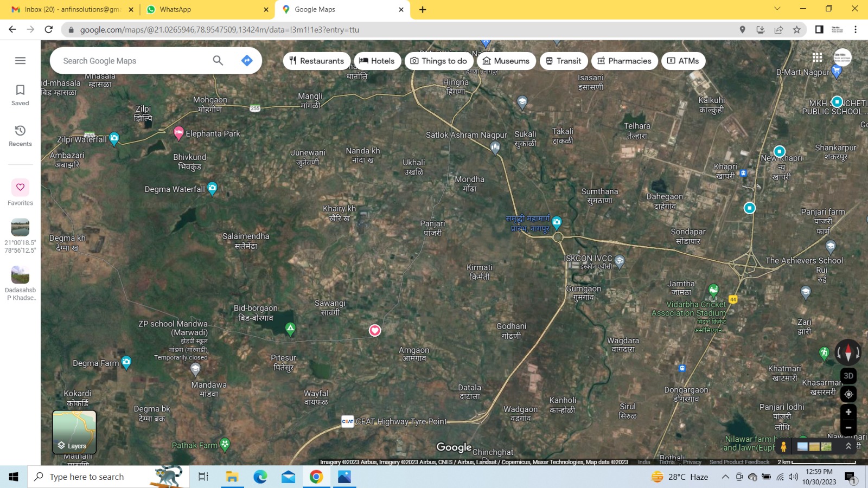Open the weather widget 28°C Haze
868x488 pixels.
680,477
